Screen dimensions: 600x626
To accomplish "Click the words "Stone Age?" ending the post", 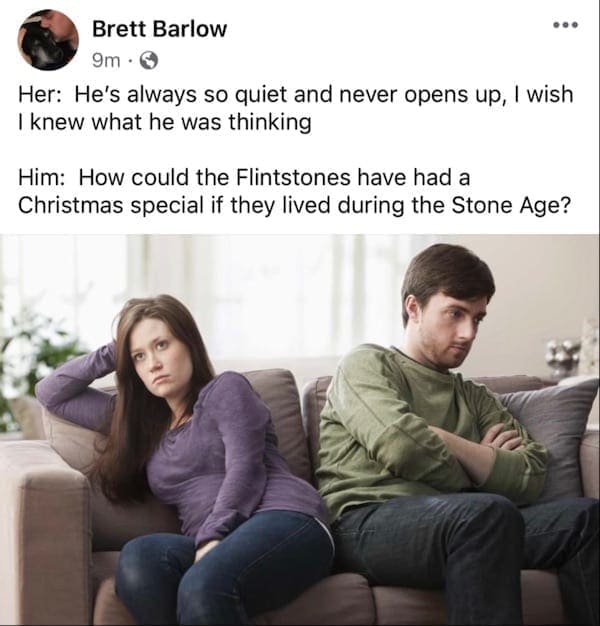I will [x=510, y=206].
